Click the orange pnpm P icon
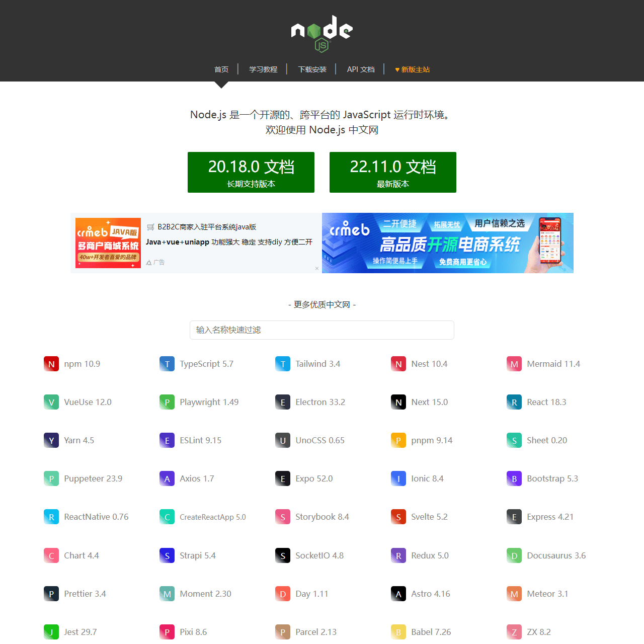 pos(398,440)
